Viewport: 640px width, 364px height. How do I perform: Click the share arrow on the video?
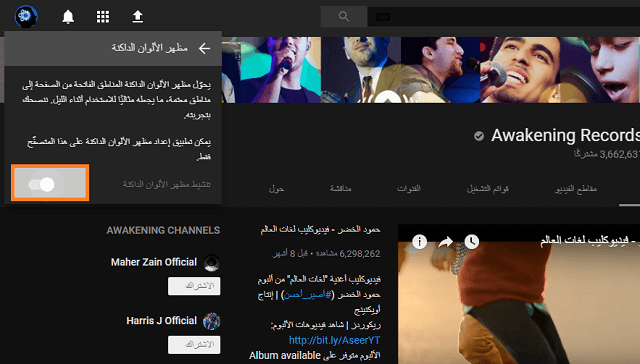[445, 242]
